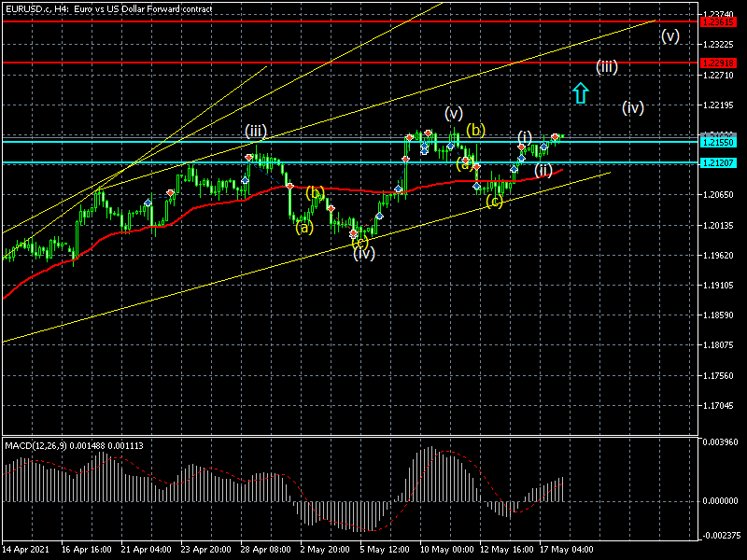Click the '5 May 12:00' time label

(385, 549)
